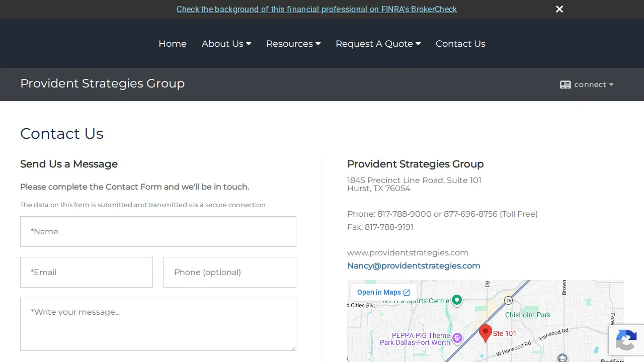Close the BrokerCheck banner with X
The width and height of the screenshot is (644, 362).
click(559, 9)
